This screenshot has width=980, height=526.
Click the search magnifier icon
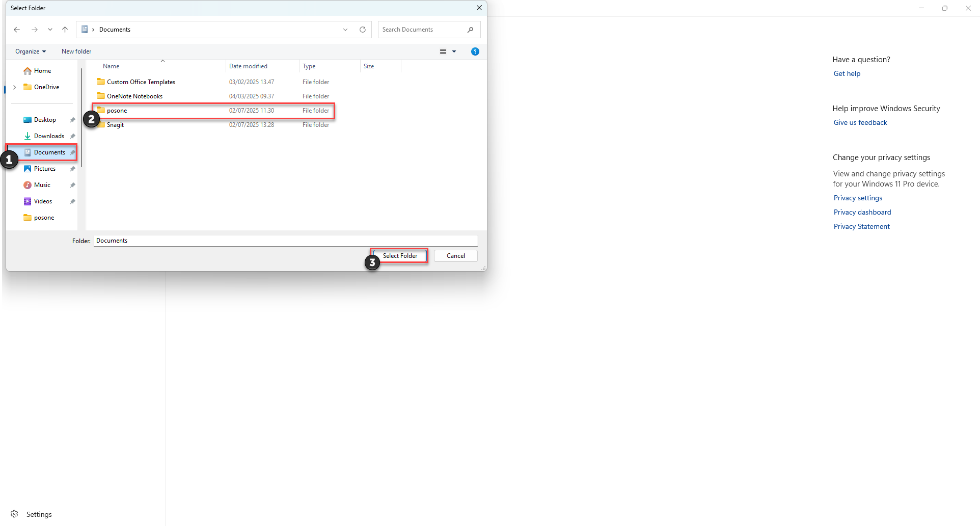[470, 30]
